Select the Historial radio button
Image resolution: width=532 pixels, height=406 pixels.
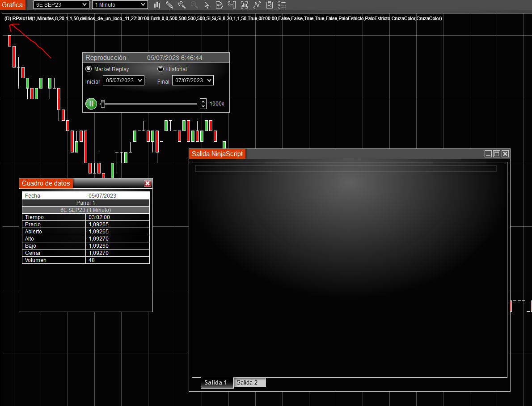tap(160, 69)
